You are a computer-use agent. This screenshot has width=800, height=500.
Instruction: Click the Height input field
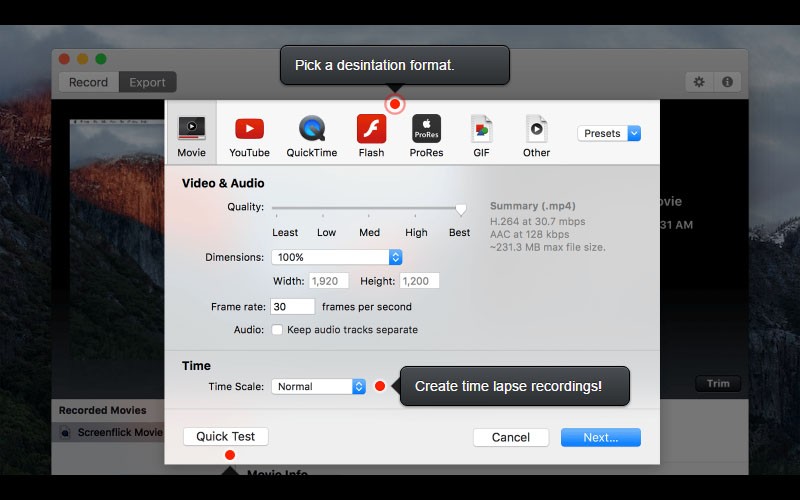(x=419, y=281)
